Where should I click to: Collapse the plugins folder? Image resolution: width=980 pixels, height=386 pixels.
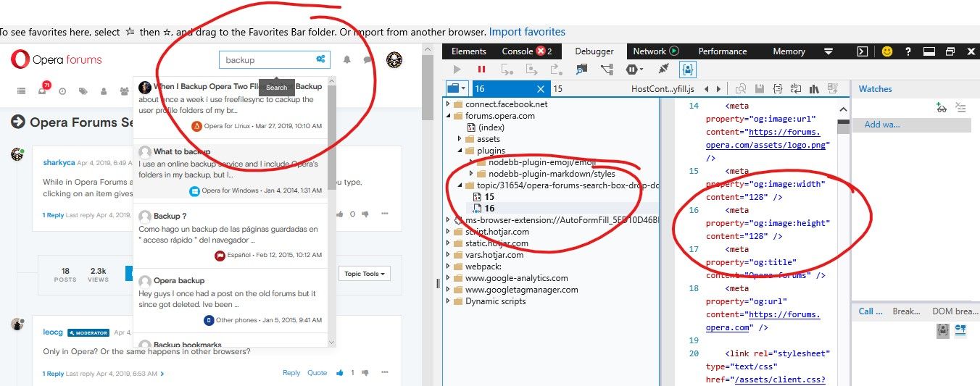pyautogui.click(x=460, y=150)
